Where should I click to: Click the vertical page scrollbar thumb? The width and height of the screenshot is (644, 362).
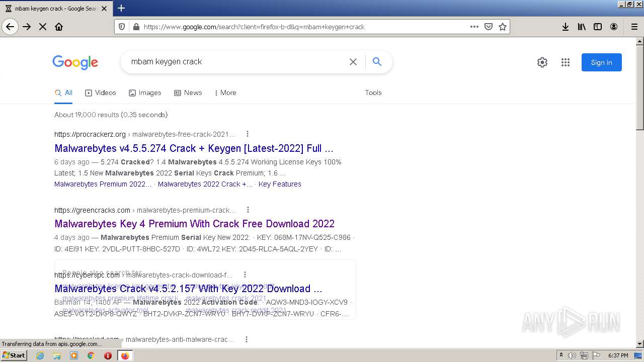pos(640,86)
